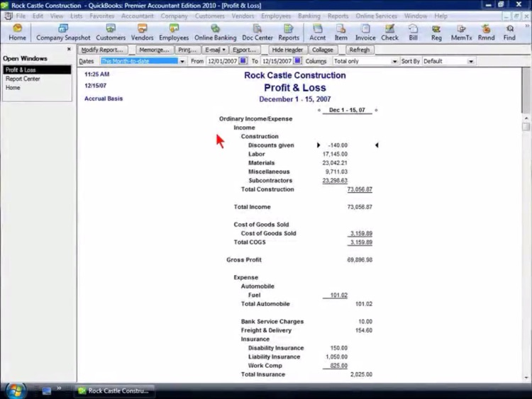Open the Reg register icon

436,33
